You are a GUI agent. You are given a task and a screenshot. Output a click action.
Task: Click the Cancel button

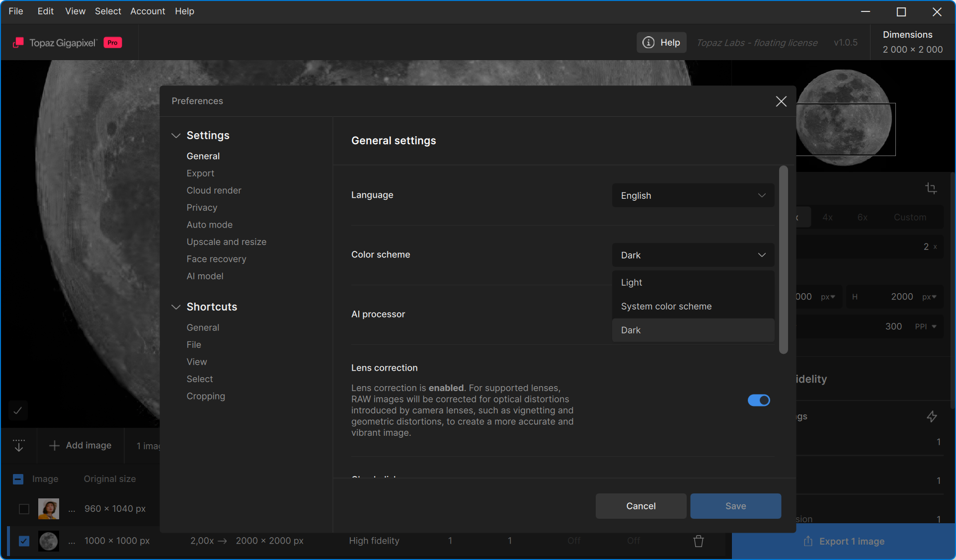(x=640, y=506)
